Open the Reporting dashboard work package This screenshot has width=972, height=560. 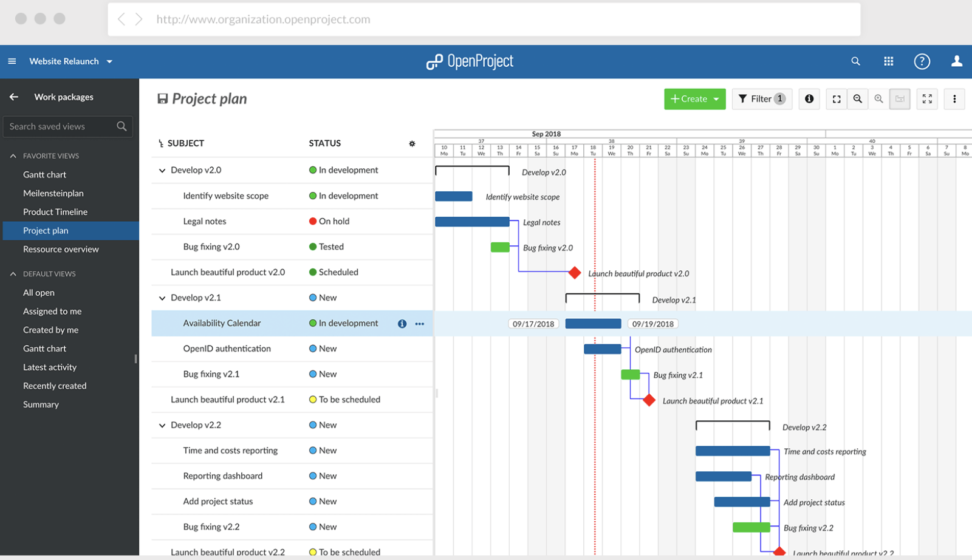click(x=223, y=476)
